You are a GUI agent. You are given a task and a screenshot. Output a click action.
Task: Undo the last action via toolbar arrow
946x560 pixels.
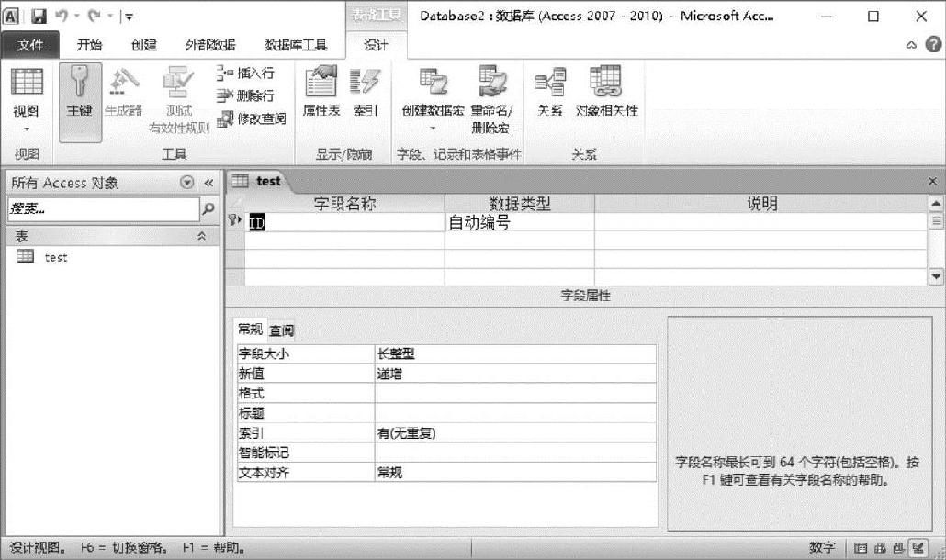click(61, 16)
